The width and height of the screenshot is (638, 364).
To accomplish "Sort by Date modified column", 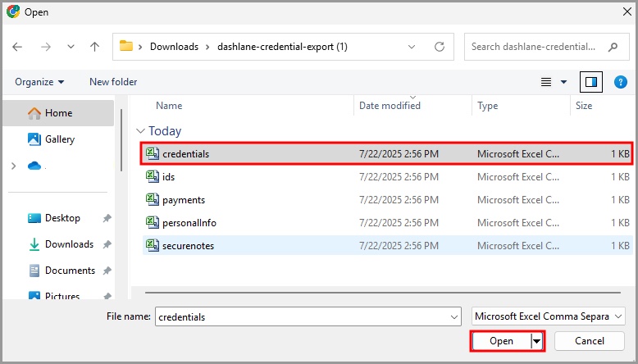I will [x=390, y=106].
